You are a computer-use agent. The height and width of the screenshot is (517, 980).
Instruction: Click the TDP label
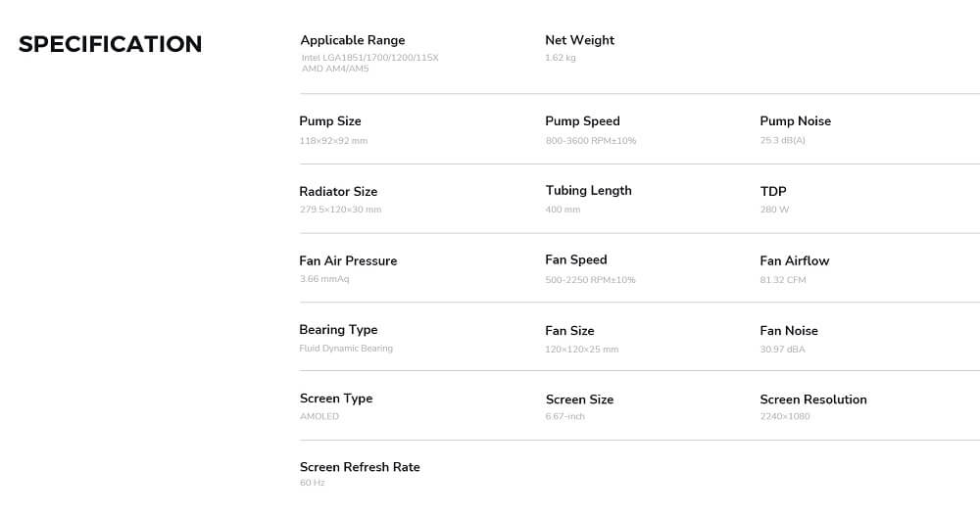click(x=772, y=192)
